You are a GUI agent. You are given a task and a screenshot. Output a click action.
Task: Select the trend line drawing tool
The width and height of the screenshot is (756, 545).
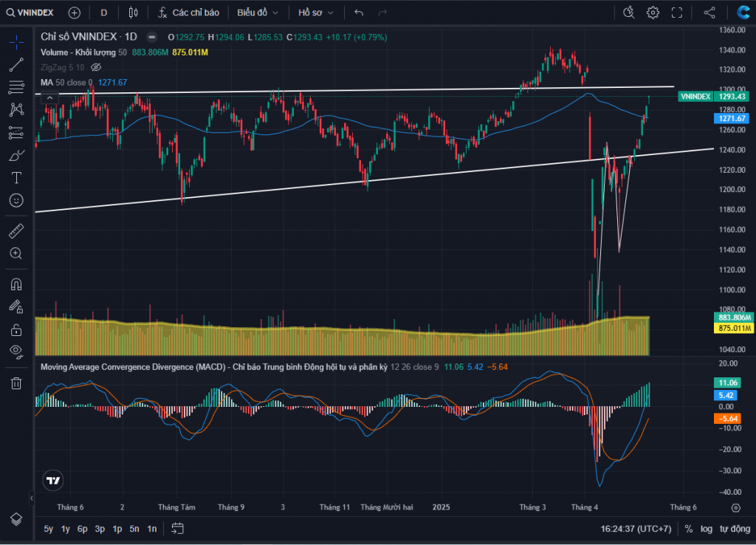point(16,65)
